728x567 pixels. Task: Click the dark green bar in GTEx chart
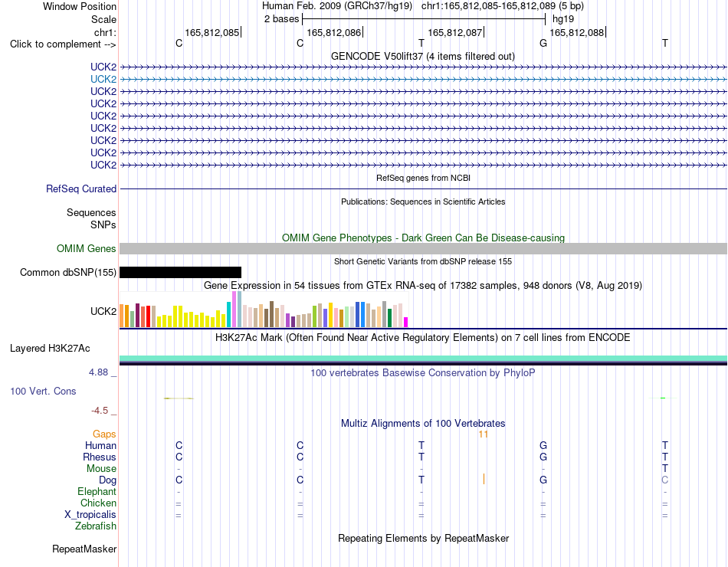pyautogui.click(x=389, y=318)
